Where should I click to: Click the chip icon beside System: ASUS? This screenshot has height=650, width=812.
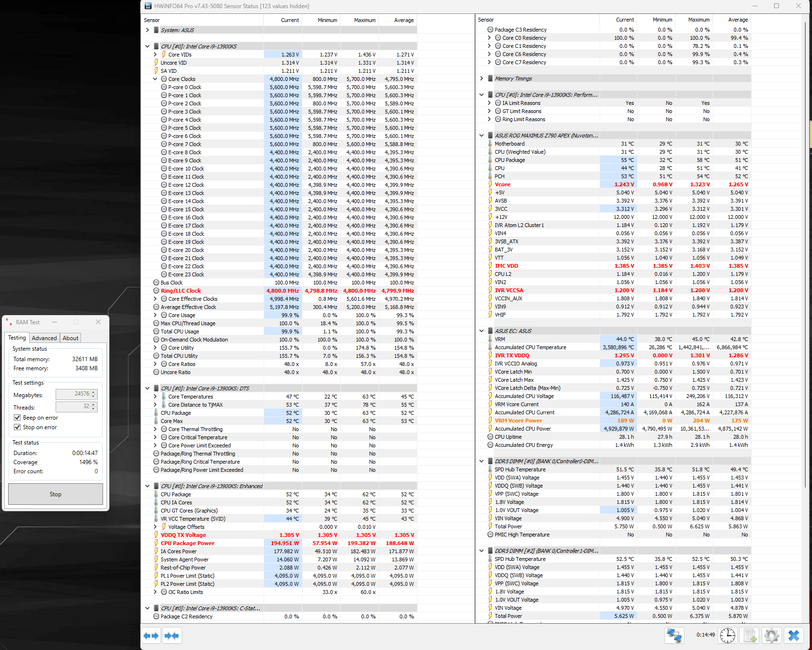click(x=156, y=30)
